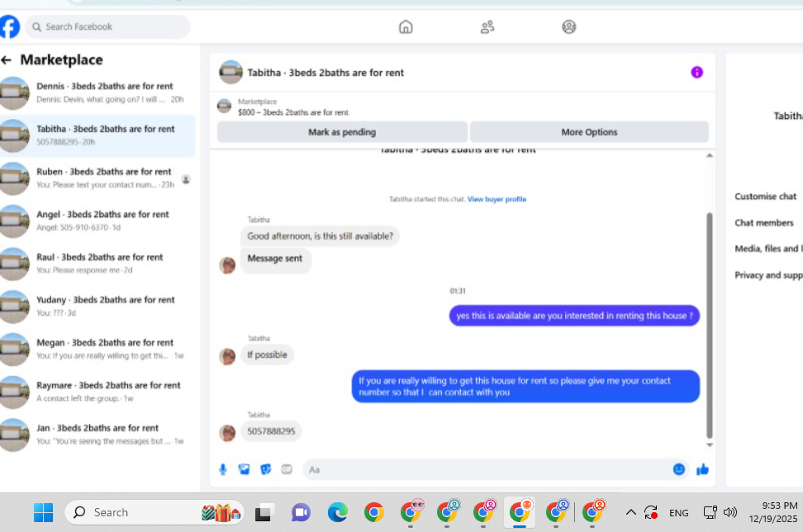Open Ruben conversation in list

(x=97, y=178)
